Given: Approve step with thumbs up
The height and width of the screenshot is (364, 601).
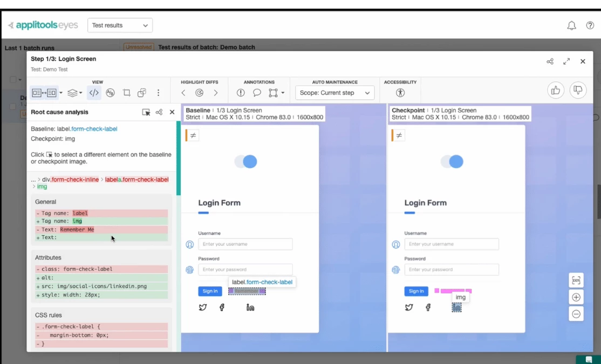Looking at the screenshot, I should point(555,91).
